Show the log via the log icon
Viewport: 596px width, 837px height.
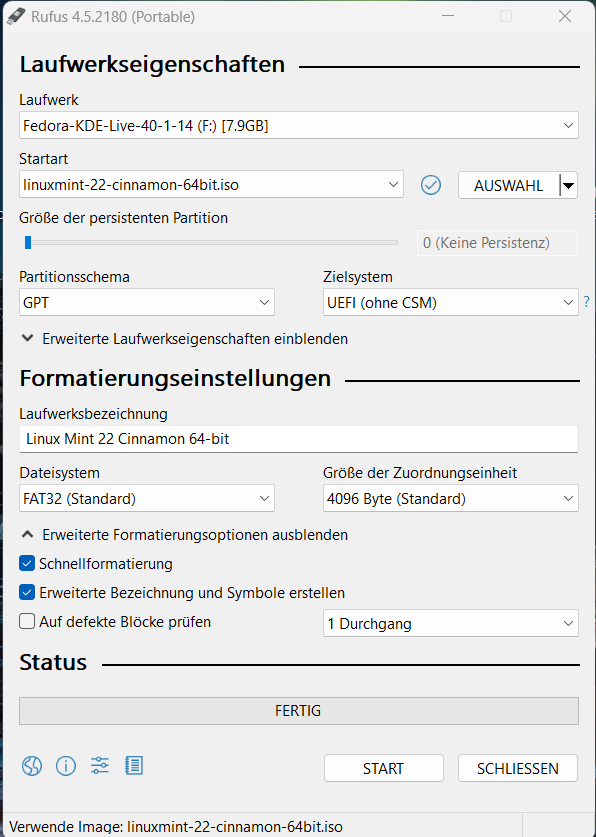point(133,766)
